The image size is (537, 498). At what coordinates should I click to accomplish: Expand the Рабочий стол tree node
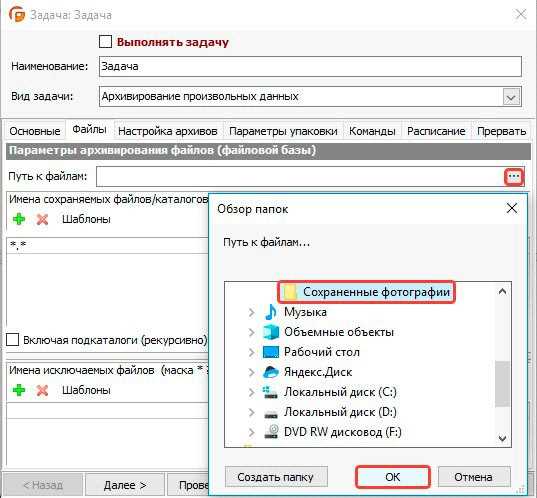point(251,352)
